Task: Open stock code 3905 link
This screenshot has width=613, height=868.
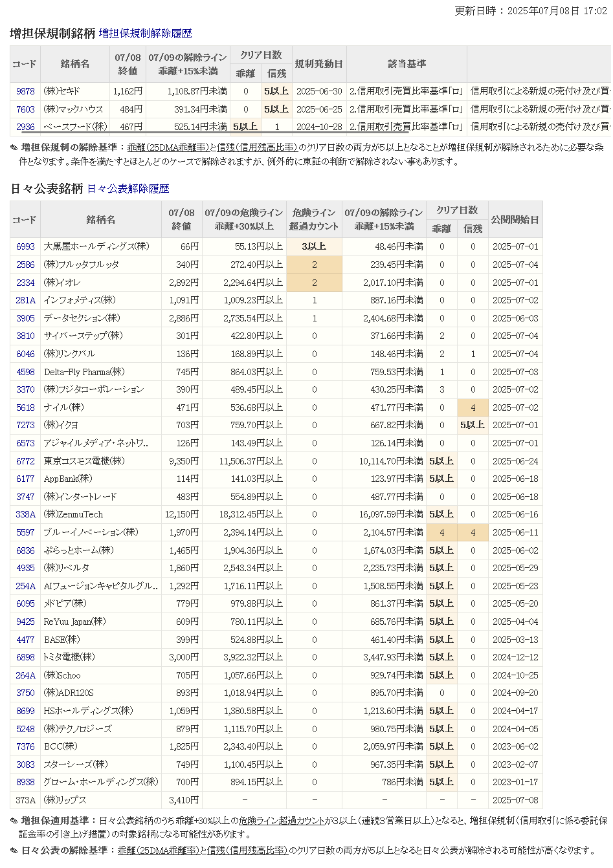Action: (x=25, y=318)
